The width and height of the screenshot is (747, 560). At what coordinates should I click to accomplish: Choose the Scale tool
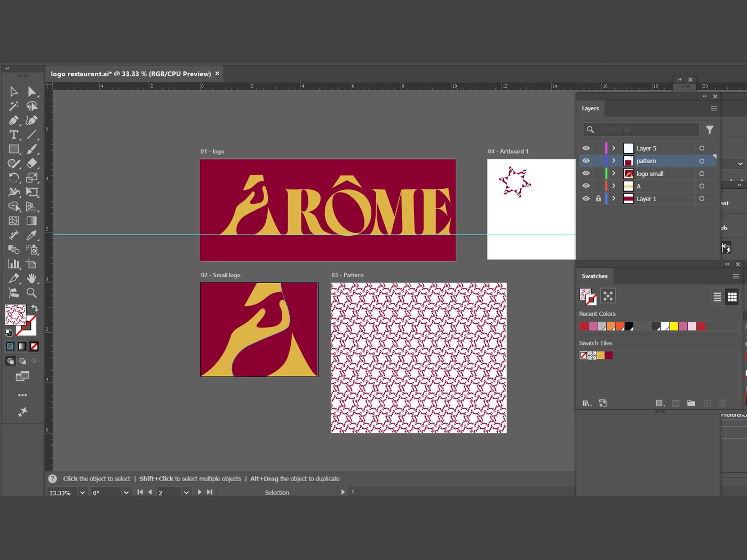[x=32, y=178]
